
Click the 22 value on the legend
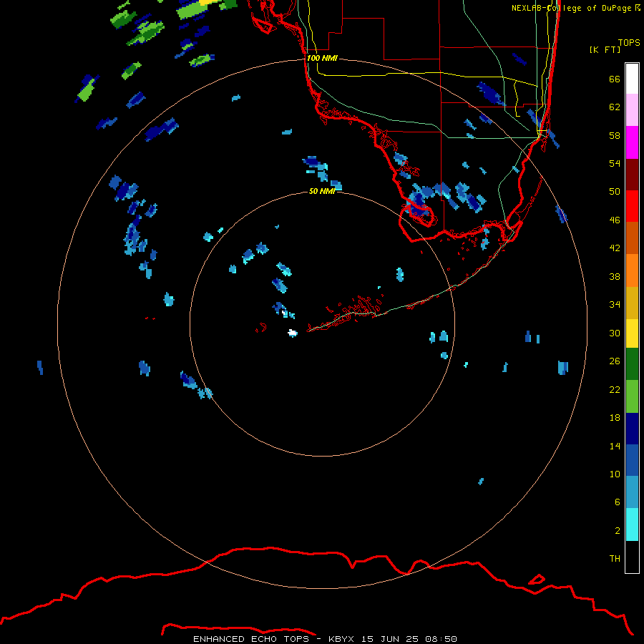point(615,389)
